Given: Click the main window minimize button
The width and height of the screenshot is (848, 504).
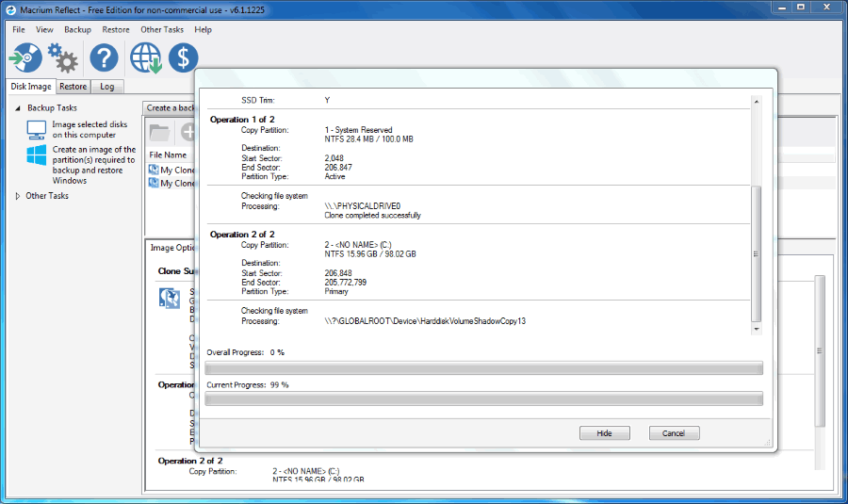Looking at the screenshot, I should pos(781,8).
